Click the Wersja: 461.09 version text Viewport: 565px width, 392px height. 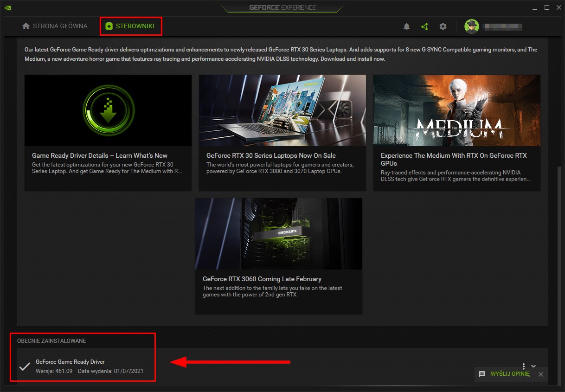(x=54, y=371)
